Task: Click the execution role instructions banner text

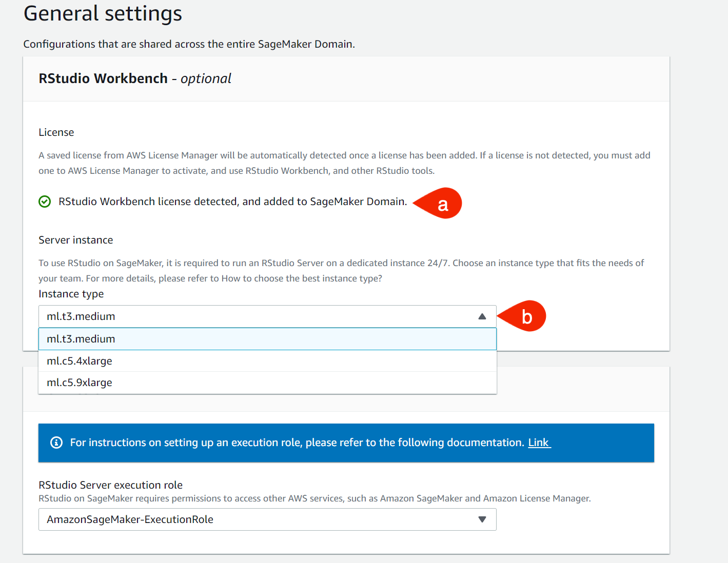Action: pos(297,443)
